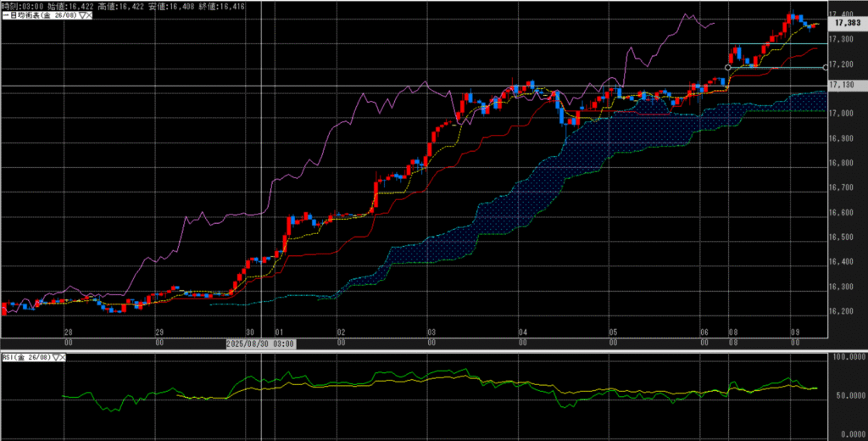Click the 05 date marker on the time axis
868x441 pixels.
(x=612, y=333)
